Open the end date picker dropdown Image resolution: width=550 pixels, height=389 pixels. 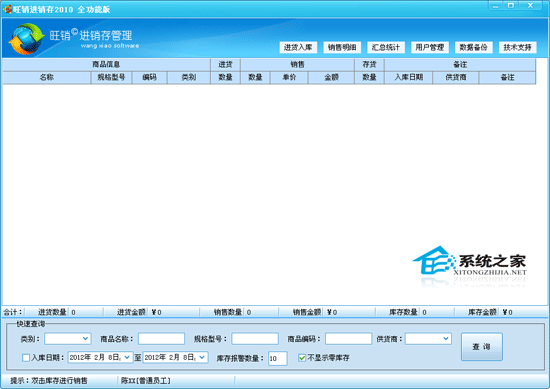click(x=202, y=357)
